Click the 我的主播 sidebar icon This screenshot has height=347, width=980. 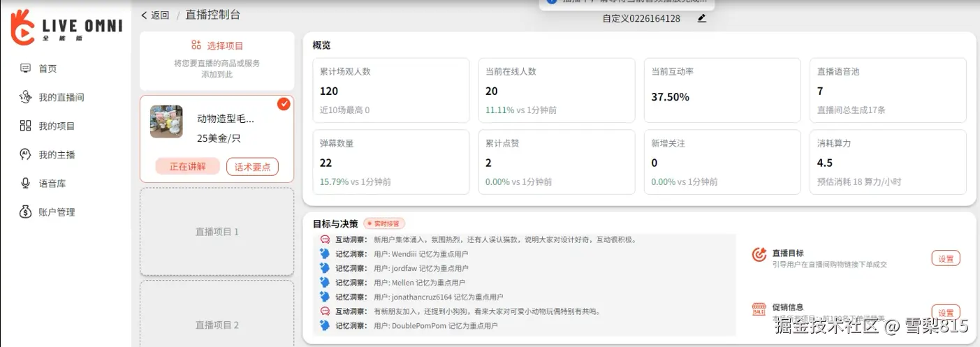pos(26,154)
